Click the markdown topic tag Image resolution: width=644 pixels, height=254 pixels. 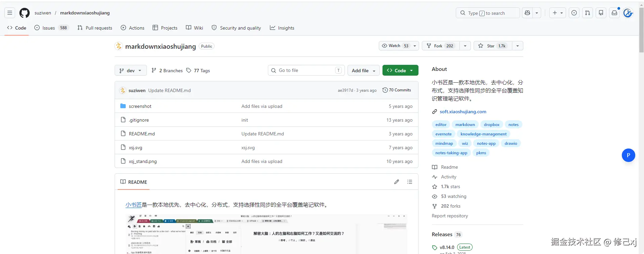pos(465,125)
